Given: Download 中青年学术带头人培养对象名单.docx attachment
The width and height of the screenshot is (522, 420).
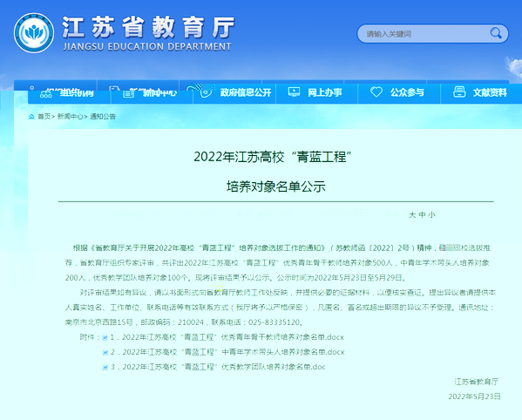Looking at the screenshot, I should (227, 352).
